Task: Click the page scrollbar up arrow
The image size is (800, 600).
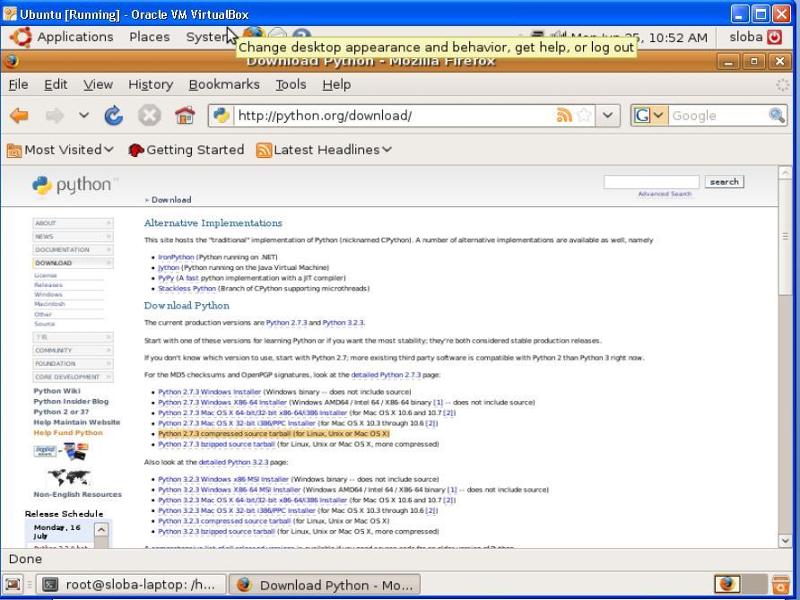Action: pyautogui.click(x=785, y=173)
